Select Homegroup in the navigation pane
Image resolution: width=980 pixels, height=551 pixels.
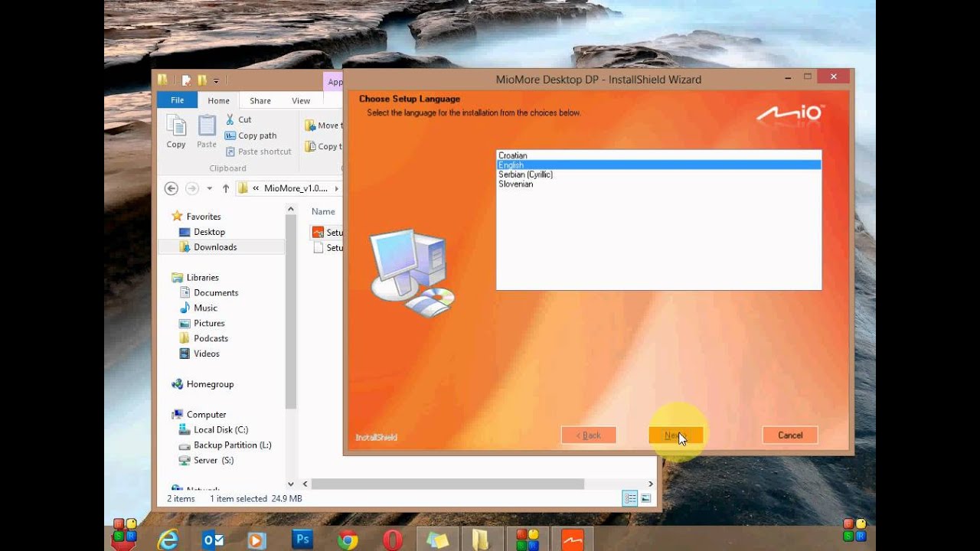pyautogui.click(x=210, y=384)
